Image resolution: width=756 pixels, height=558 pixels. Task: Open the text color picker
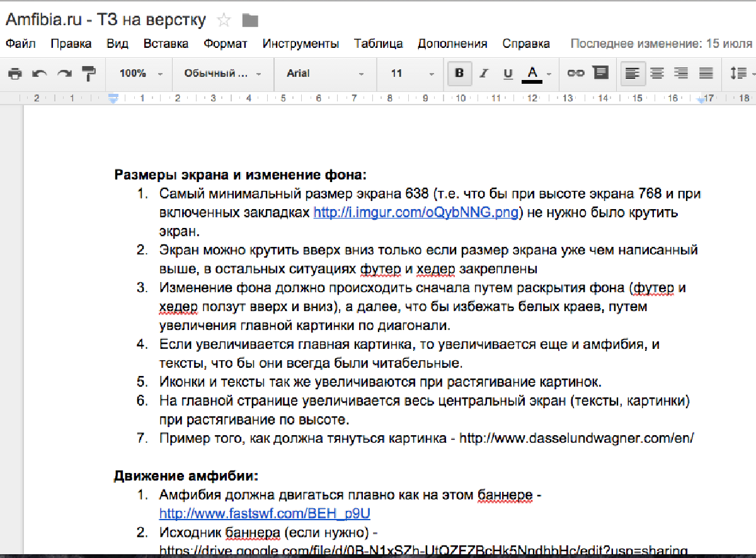(537, 74)
